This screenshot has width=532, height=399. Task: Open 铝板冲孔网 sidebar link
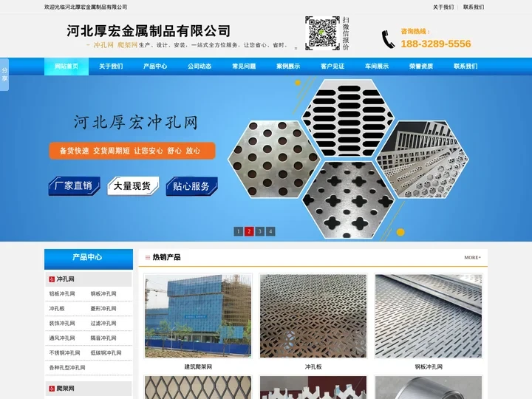point(62,294)
